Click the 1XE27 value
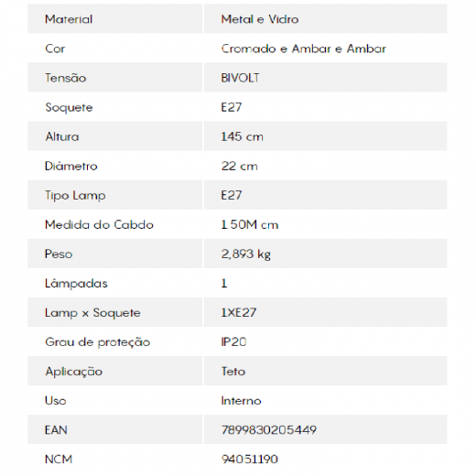 pyautogui.click(x=239, y=312)
